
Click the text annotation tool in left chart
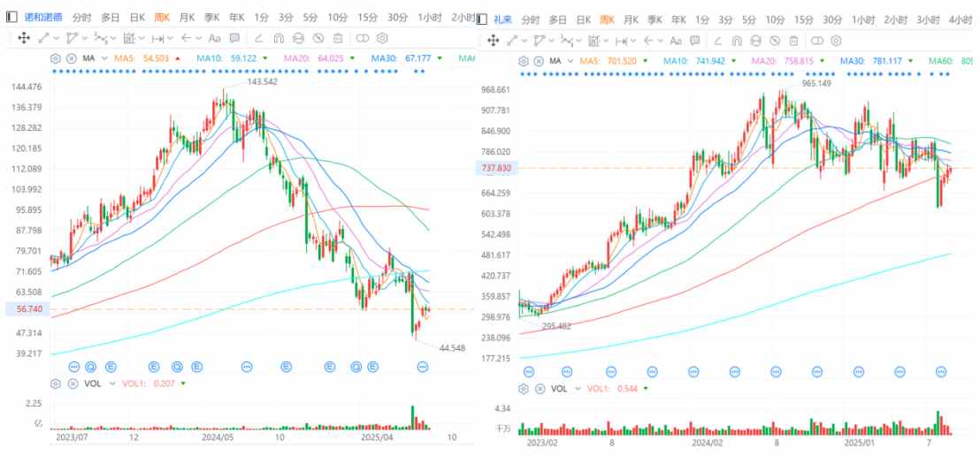click(x=215, y=38)
